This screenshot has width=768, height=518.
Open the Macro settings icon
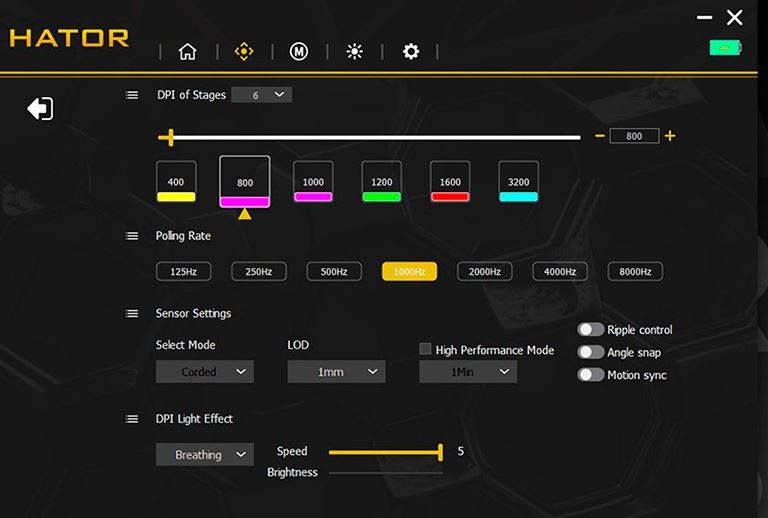[x=298, y=52]
